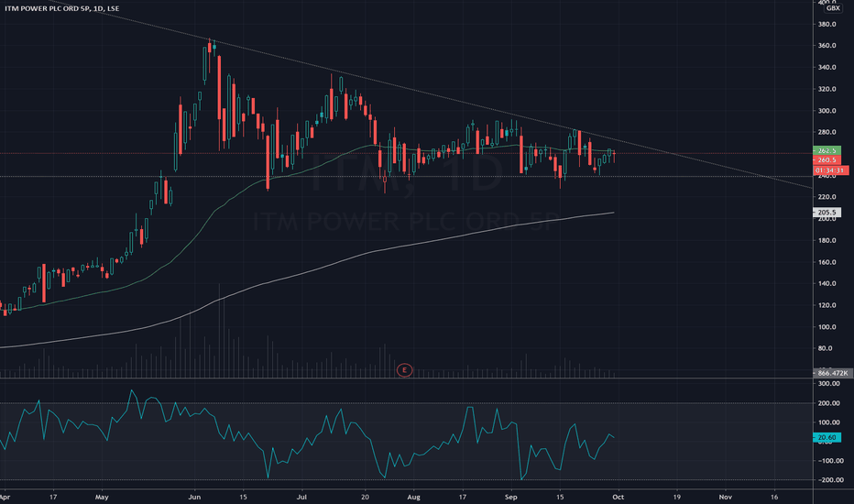Viewport: 854px width, 504px height.
Task: Click the 300.00 indicator axis label
Action: click(x=828, y=384)
